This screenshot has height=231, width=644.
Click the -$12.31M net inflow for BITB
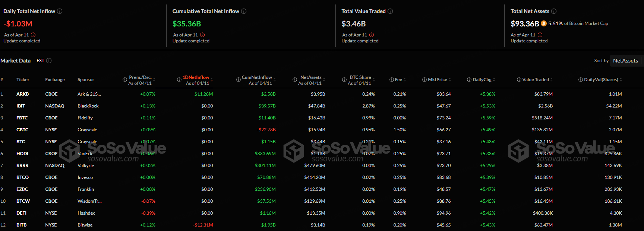coord(203,225)
